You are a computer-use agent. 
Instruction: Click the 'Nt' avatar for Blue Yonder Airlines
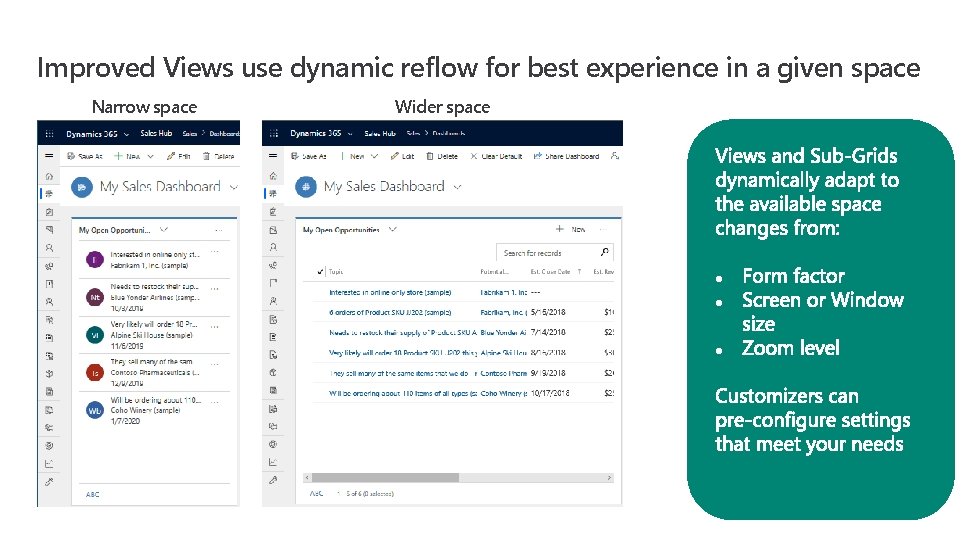pyautogui.click(x=94, y=297)
